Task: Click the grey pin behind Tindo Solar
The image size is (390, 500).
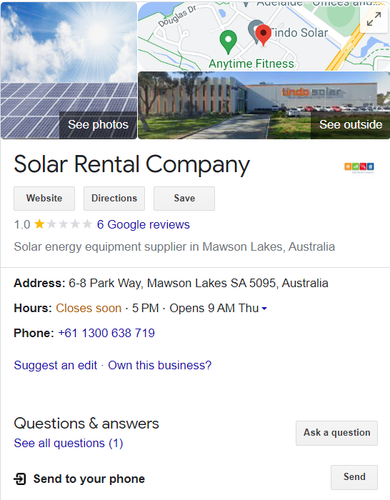Action: (253, 29)
